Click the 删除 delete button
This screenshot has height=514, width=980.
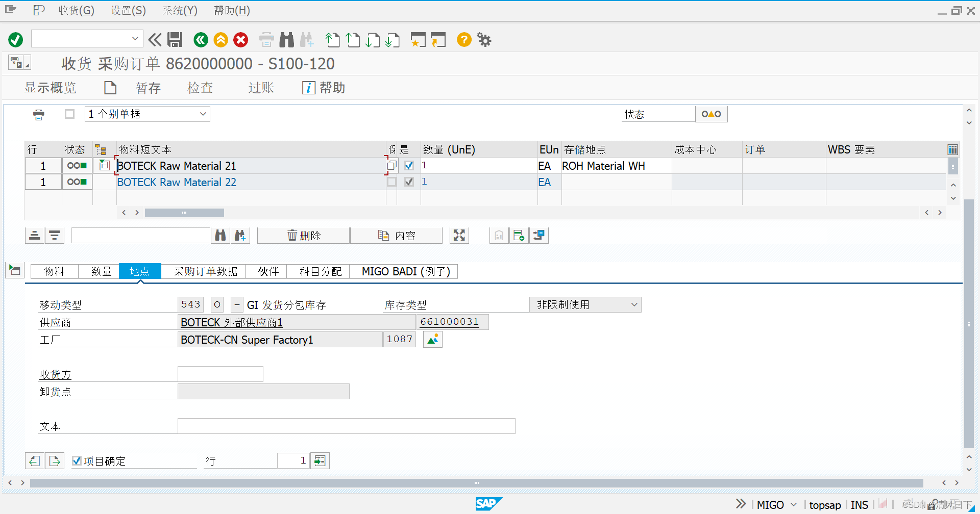pyautogui.click(x=304, y=235)
